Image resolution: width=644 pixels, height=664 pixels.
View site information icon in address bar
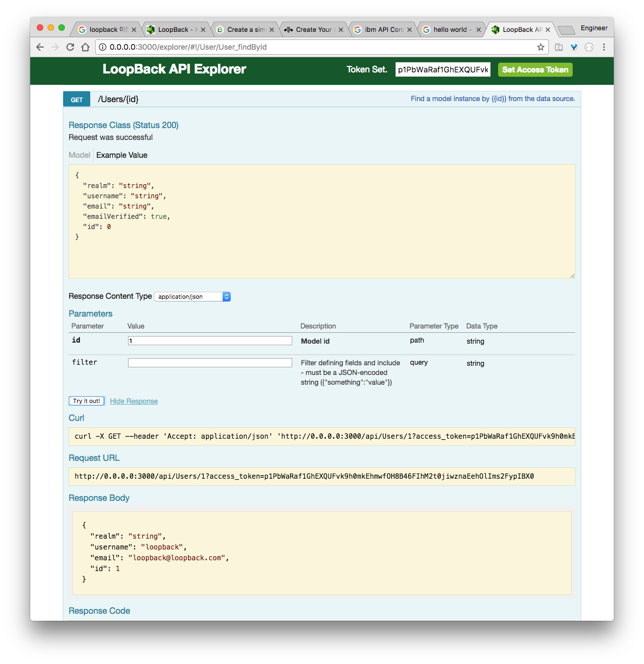[x=103, y=47]
